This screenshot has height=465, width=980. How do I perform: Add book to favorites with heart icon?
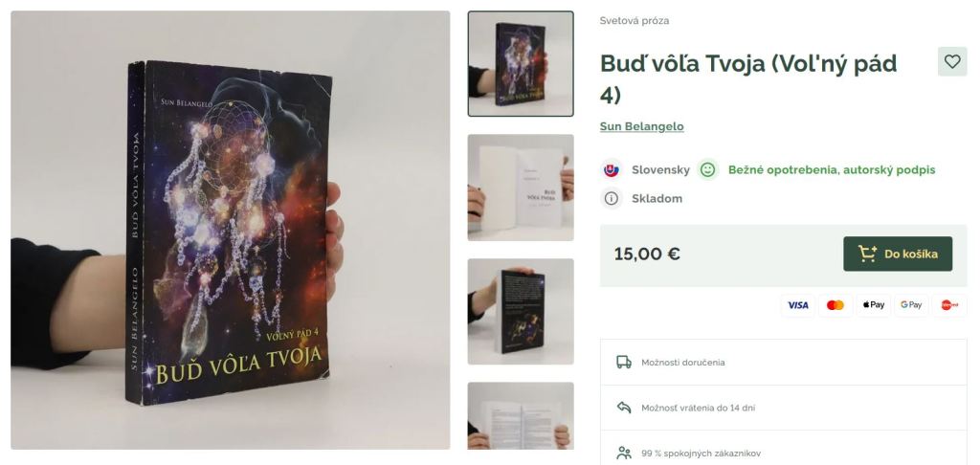click(x=952, y=61)
